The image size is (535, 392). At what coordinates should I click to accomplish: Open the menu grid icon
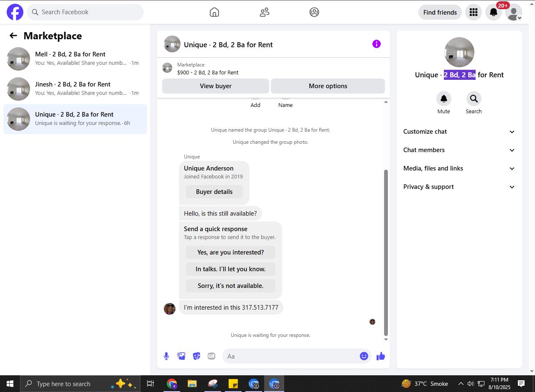tap(474, 12)
